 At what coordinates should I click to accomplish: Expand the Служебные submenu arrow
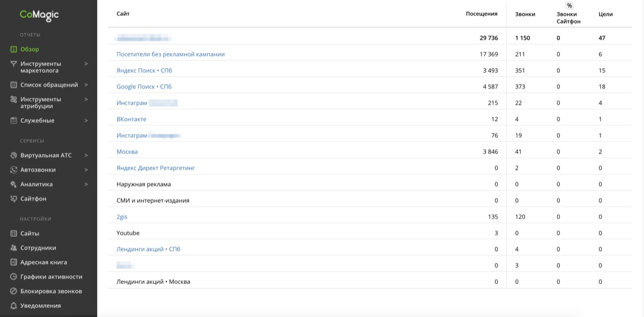tap(86, 121)
